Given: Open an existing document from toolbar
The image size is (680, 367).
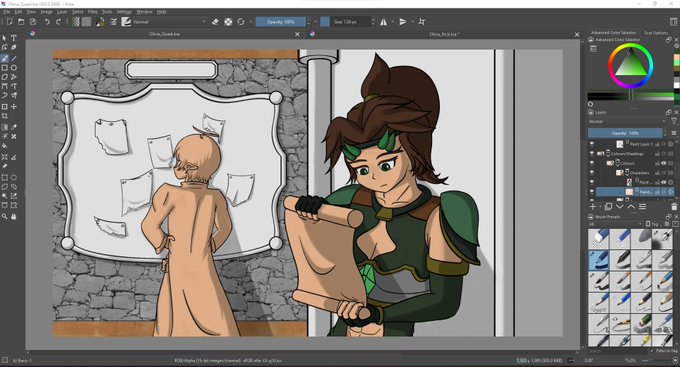Looking at the screenshot, I should point(21,22).
